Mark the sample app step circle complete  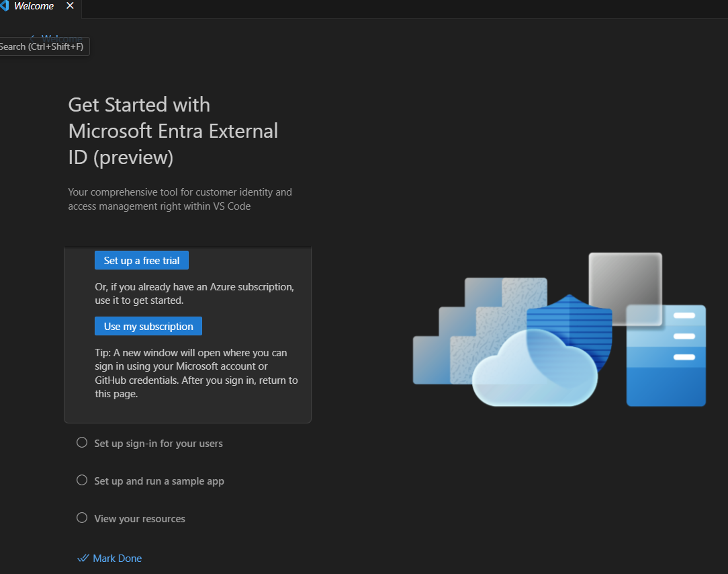pos(81,480)
